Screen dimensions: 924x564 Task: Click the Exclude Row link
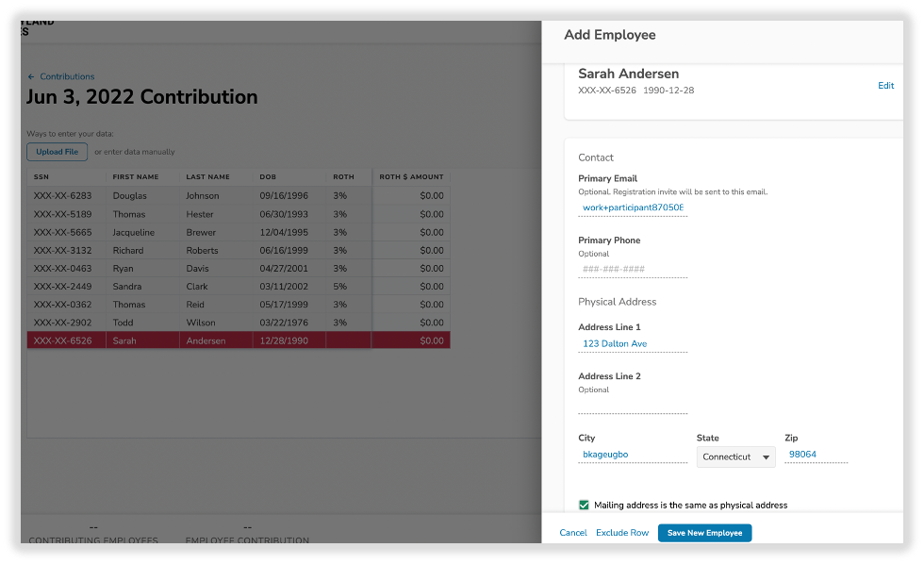[622, 532]
